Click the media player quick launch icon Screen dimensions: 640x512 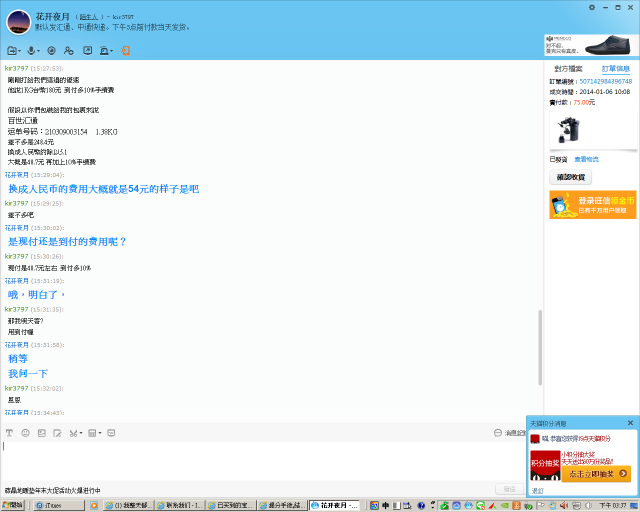click(x=94, y=505)
